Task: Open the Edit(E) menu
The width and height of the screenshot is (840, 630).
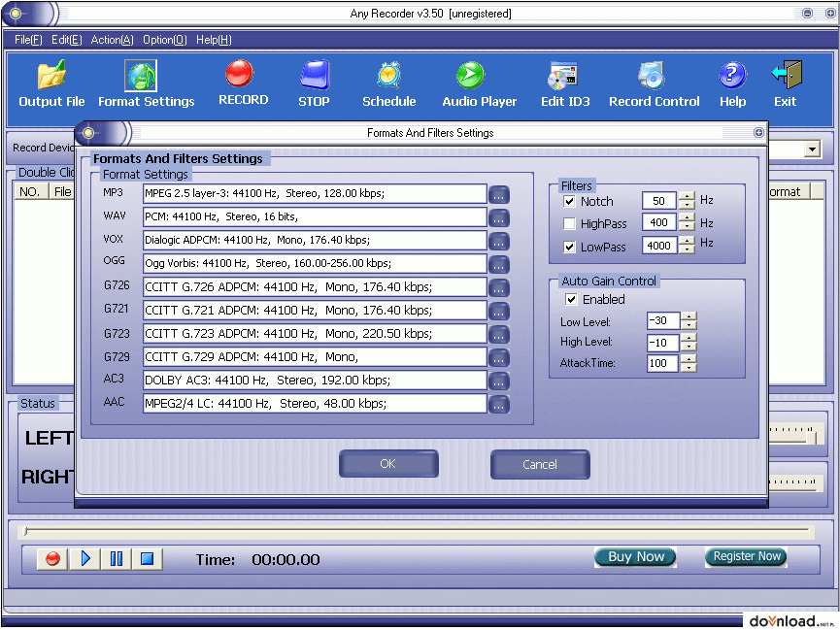Action: pyautogui.click(x=66, y=40)
